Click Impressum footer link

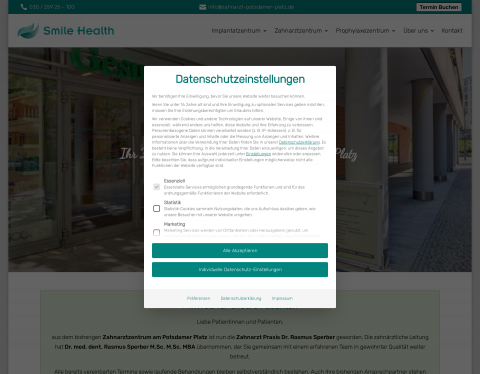[x=282, y=298]
